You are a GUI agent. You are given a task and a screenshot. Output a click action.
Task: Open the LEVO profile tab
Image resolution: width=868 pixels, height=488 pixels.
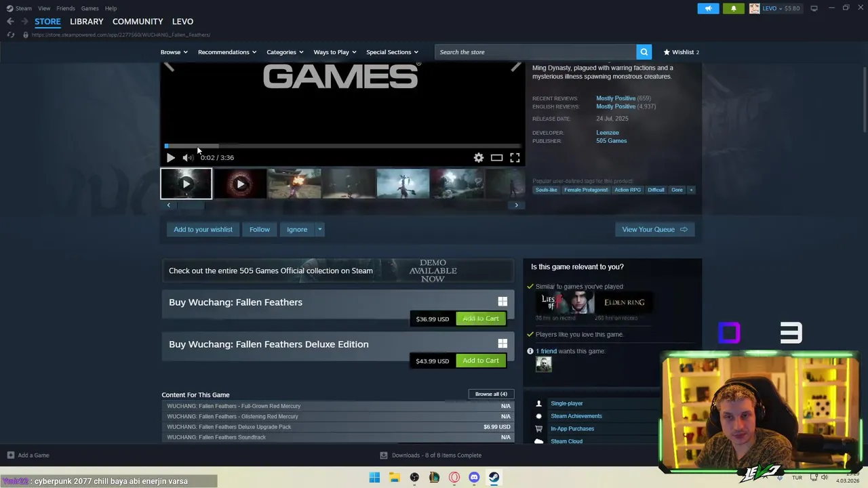click(182, 22)
